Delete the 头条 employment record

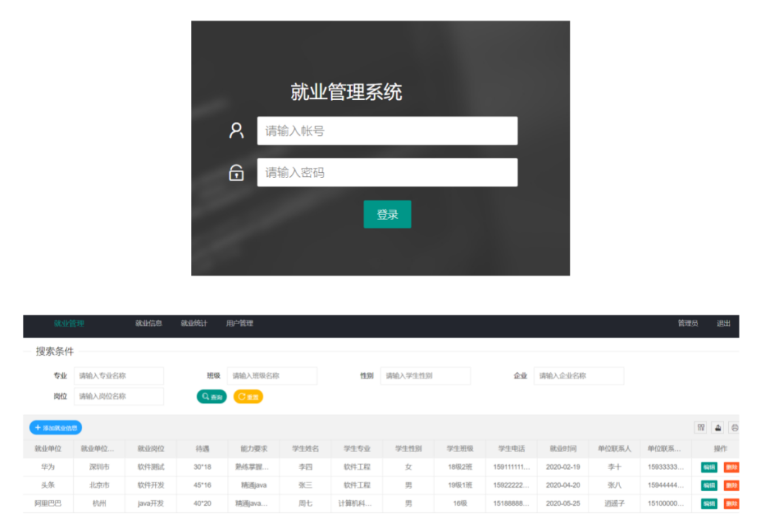[x=731, y=486]
